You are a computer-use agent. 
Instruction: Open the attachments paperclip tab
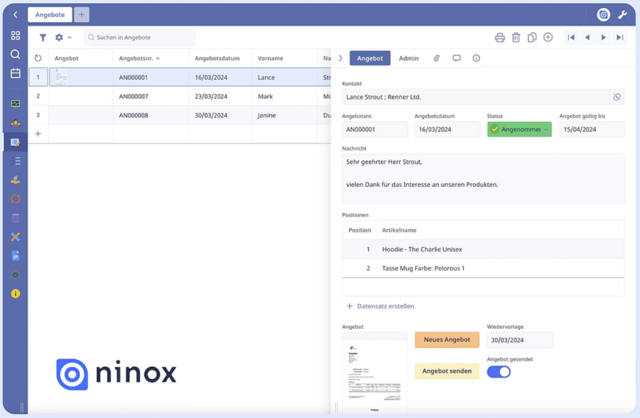tap(436, 59)
